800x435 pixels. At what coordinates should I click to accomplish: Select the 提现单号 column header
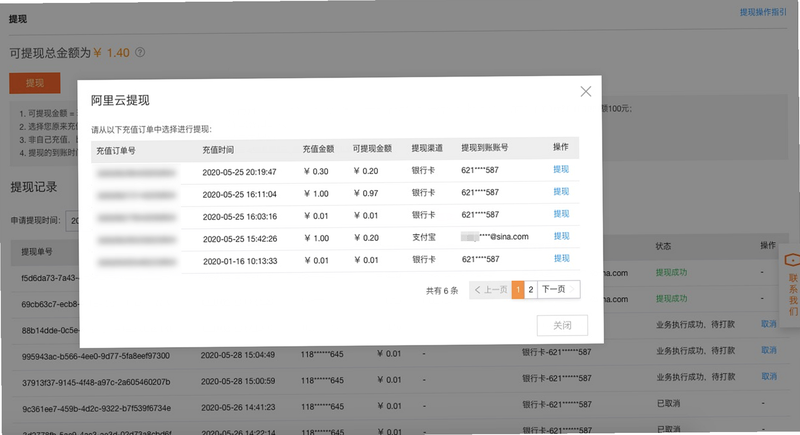tap(37, 252)
